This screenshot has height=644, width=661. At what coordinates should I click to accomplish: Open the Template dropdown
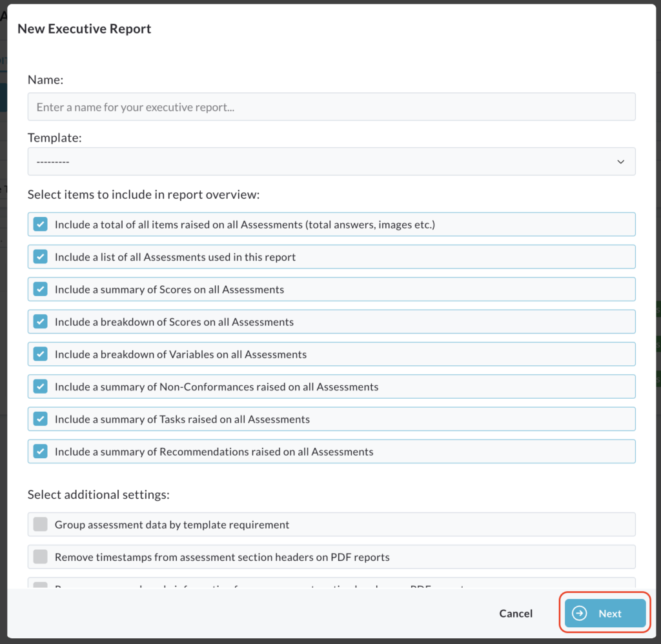click(331, 161)
